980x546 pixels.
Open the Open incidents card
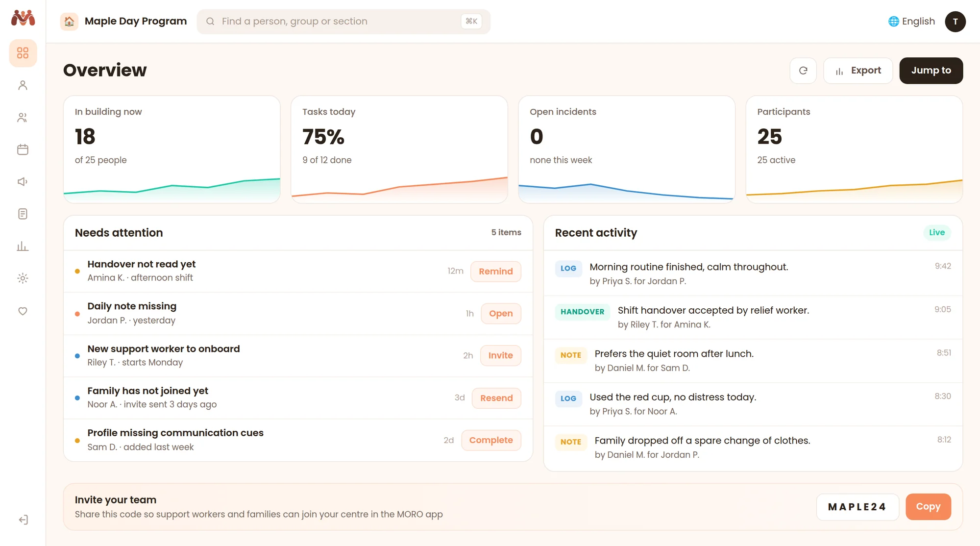pos(627,149)
